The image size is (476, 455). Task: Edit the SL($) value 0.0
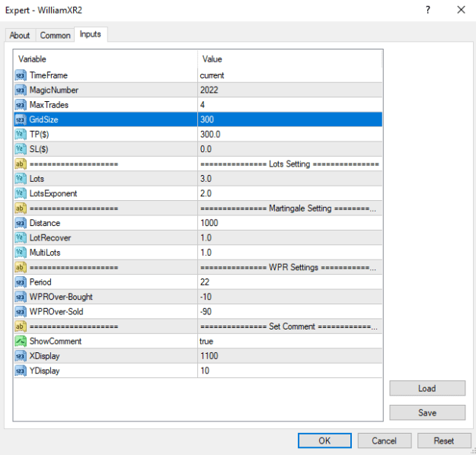pyautogui.click(x=290, y=149)
